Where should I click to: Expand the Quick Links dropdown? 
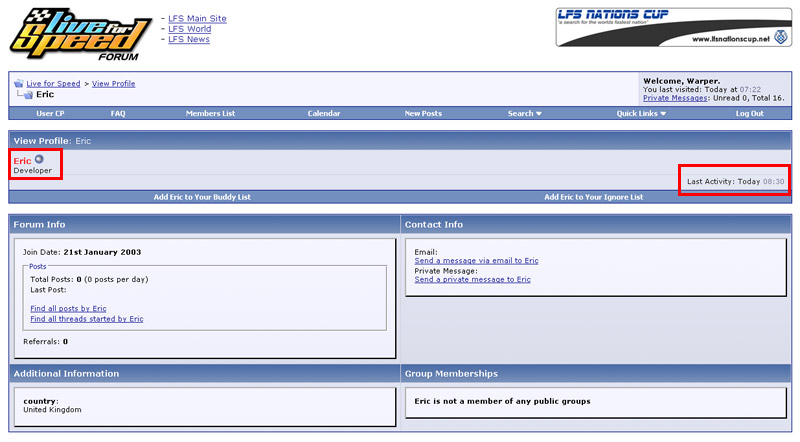pyautogui.click(x=641, y=113)
